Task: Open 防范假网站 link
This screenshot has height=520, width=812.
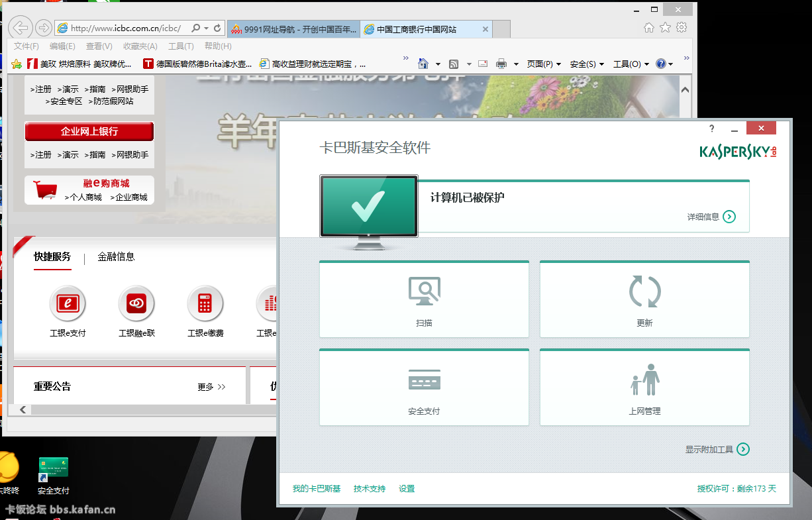Action: pos(111,101)
